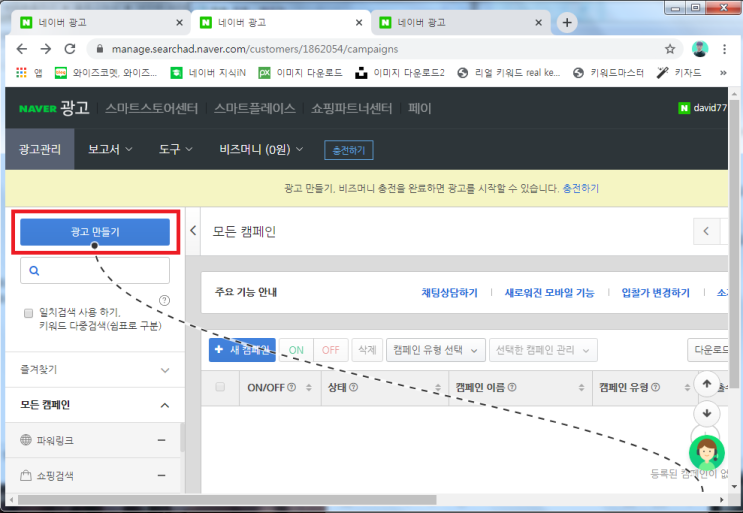Go back to the previous browser page

22,49
